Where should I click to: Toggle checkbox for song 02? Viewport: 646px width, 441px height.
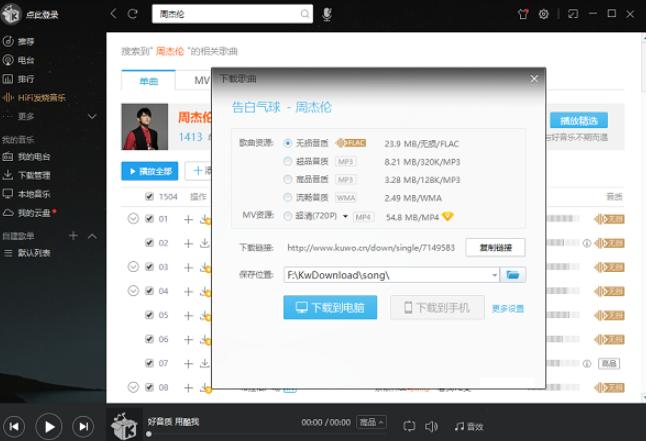click(150, 243)
